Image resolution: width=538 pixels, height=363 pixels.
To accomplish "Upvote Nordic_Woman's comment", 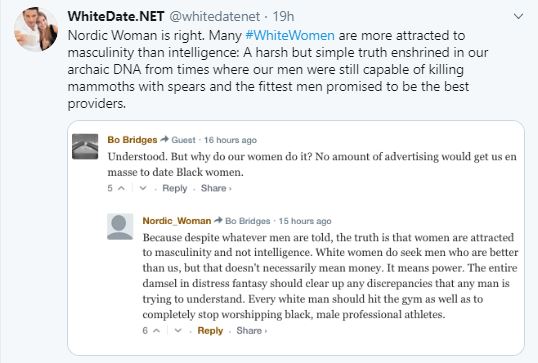I will click(156, 330).
